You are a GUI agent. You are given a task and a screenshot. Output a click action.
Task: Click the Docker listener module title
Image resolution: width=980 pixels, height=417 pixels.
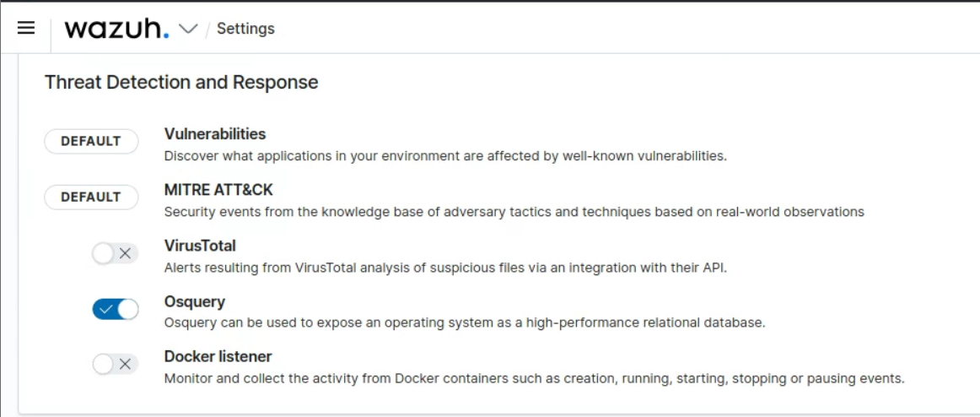click(218, 356)
